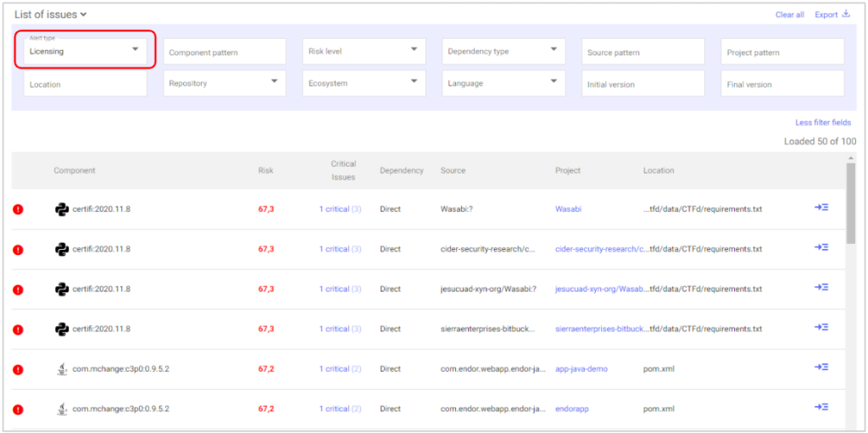This screenshot has width=868, height=433.
Task: Click the Location column header
Action: pyautogui.click(x=659, y=170)
